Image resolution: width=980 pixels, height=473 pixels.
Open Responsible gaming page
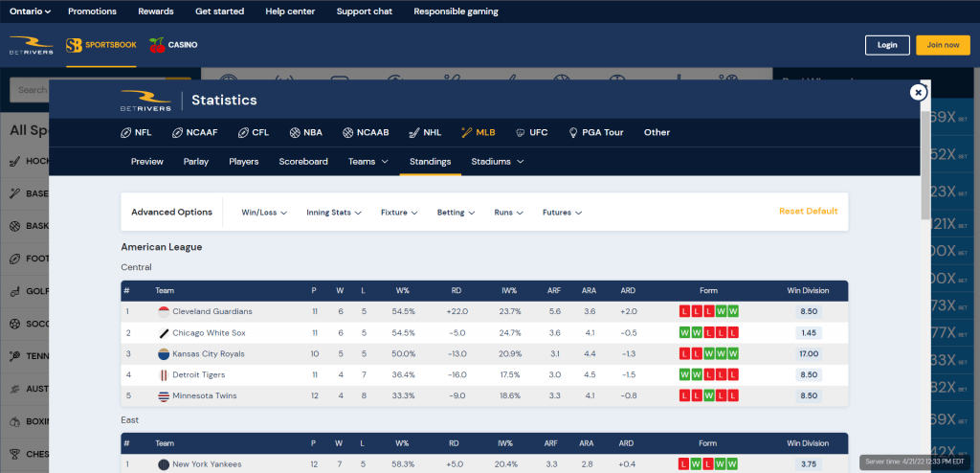tap(457, 11)
